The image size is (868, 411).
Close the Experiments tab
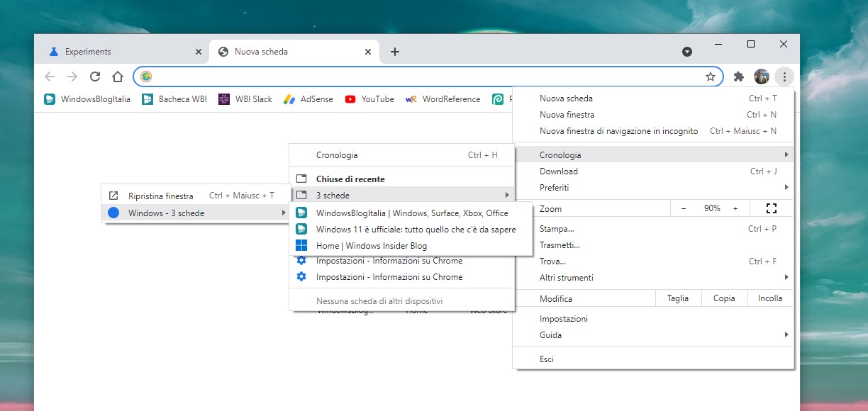click(x=199, y=52)
